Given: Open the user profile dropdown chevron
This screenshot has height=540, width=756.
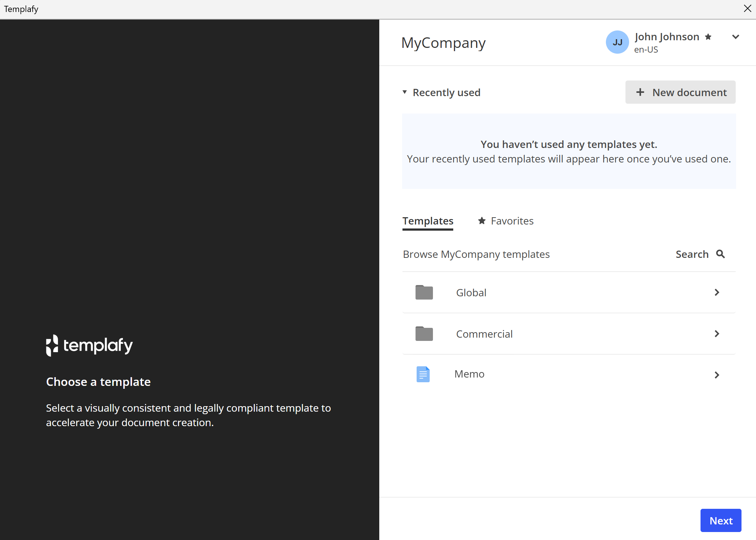Looking at the screenshot, I should [x=735, y=37].
